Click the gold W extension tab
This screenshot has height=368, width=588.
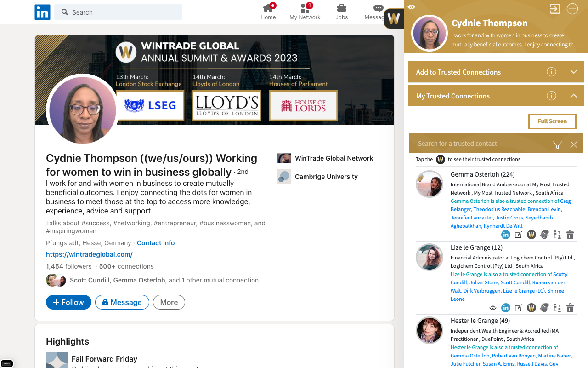394,18
